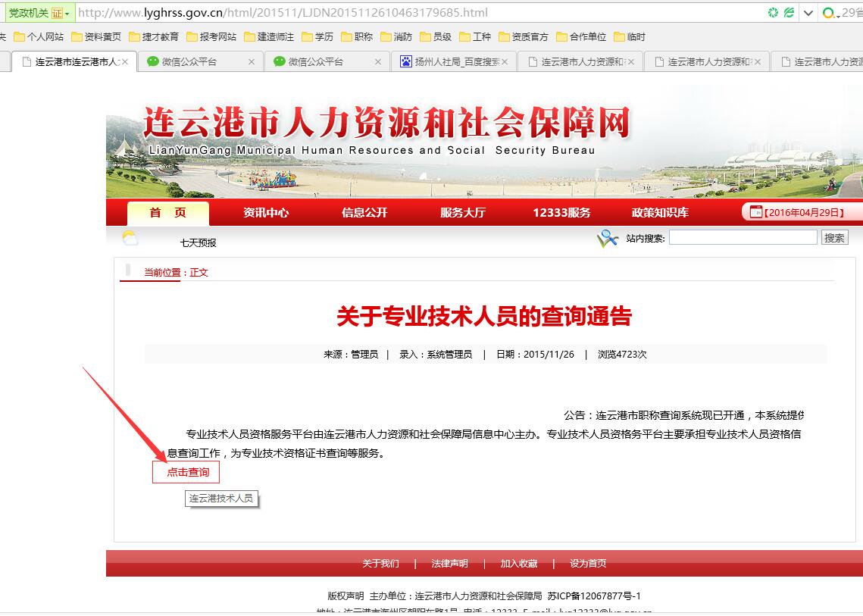Expand the search engine selector arrow
The image size is (863, 616).
838,16
